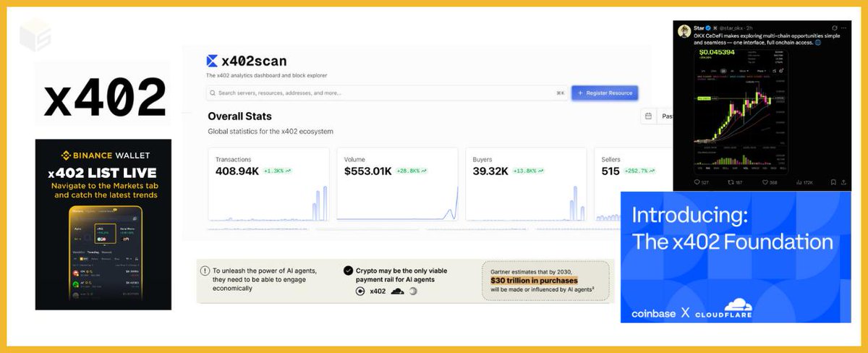Click 'Introducing: The x402 Foundation' text
This screenshot has height=353, width=868.
[x=732, y=228]
